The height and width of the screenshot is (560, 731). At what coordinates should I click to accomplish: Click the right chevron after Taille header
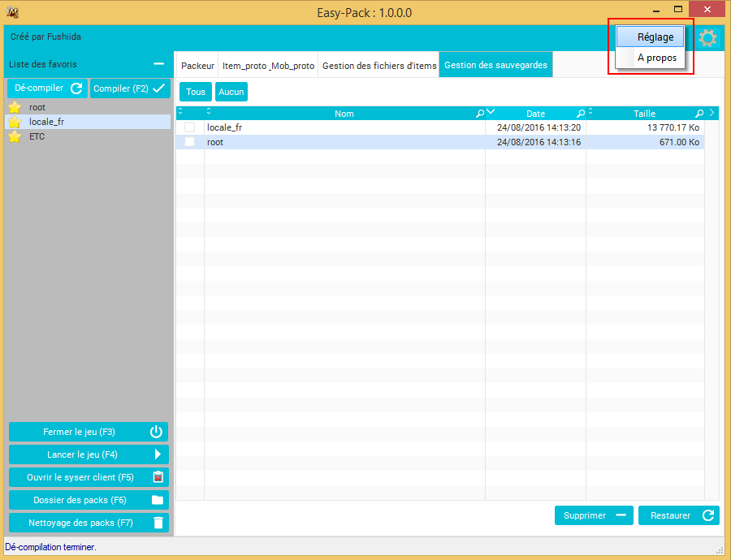coord(712,112)
